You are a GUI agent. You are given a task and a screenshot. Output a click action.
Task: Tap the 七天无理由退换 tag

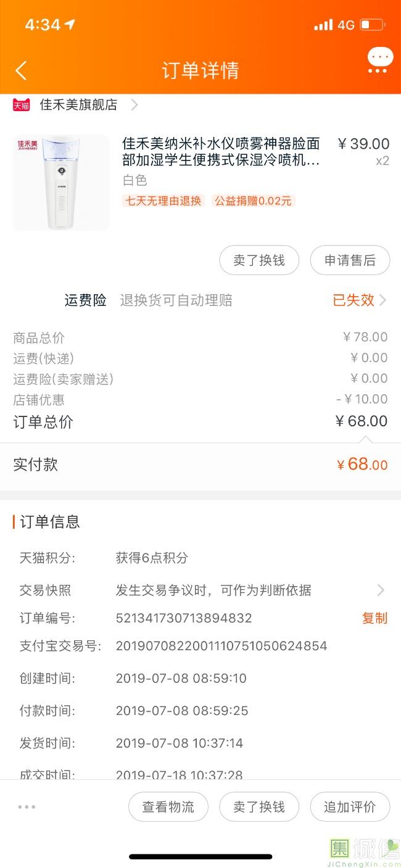coord(163,200)
